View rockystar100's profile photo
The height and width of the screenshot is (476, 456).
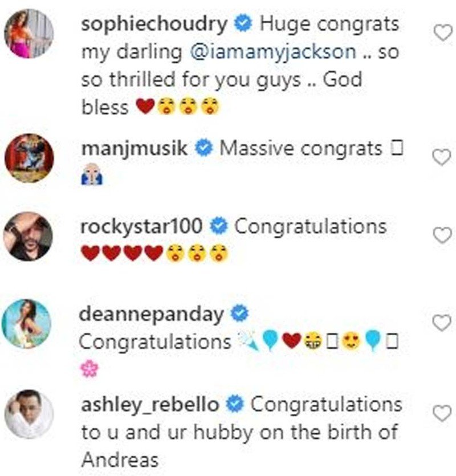(28, 236)
